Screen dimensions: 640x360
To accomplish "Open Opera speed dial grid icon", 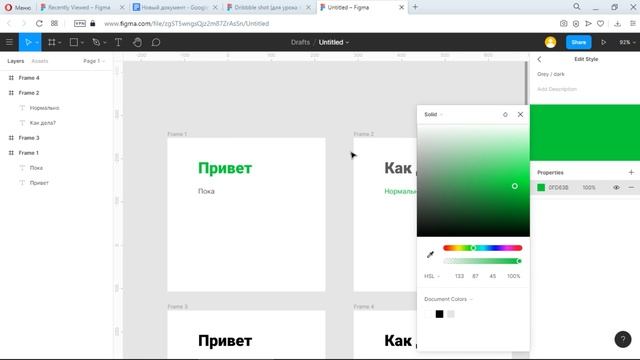I will point(54,23).
